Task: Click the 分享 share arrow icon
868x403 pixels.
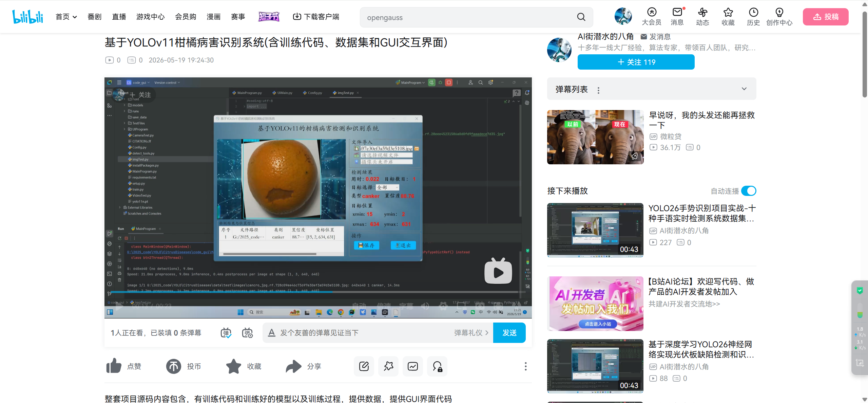Action: pos(293,366)
